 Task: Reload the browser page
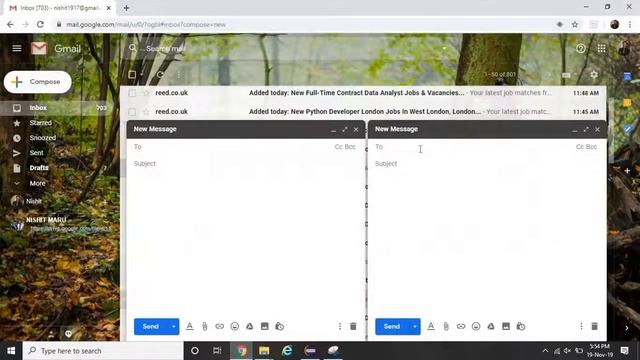coord(40,24)
